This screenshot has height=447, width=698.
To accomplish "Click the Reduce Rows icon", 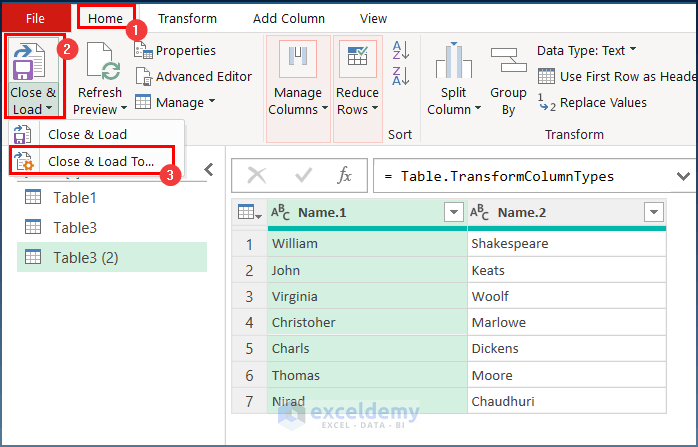I will 357,58.
